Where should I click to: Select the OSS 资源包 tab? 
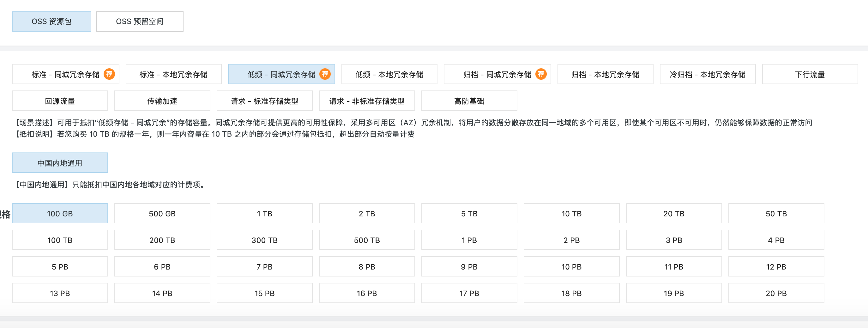point(51,21)
